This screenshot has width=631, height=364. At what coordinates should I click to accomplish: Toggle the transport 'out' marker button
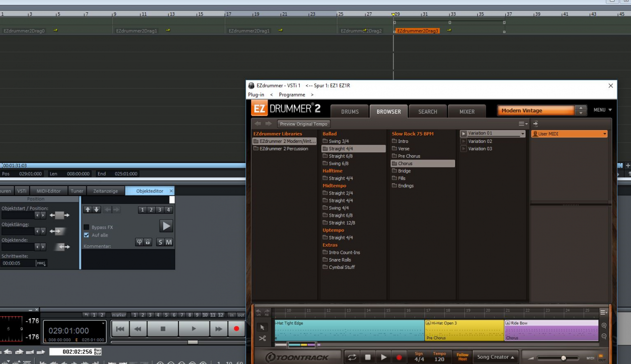click(x=241, y=315)
